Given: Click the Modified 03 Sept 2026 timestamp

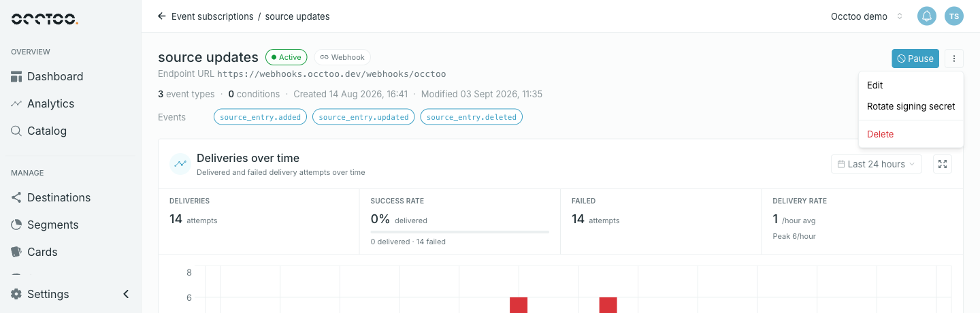Looking at the screenshot, I should [x=482, y=94].
